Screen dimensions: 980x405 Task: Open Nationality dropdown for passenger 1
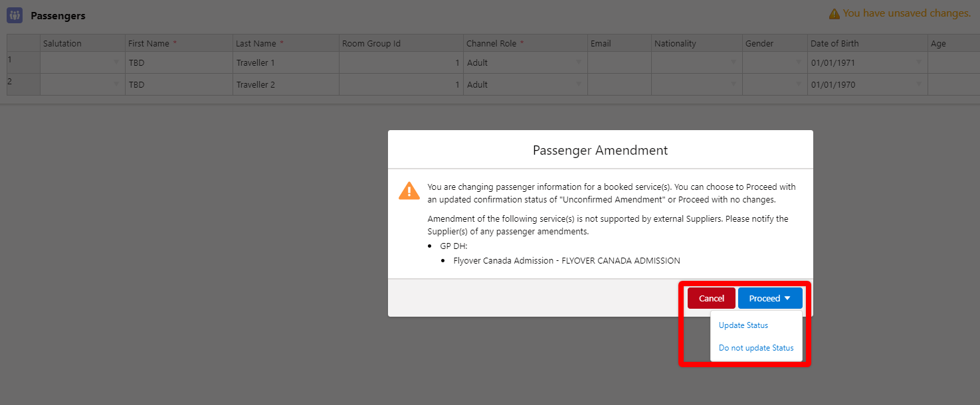(x=734, y=62)
